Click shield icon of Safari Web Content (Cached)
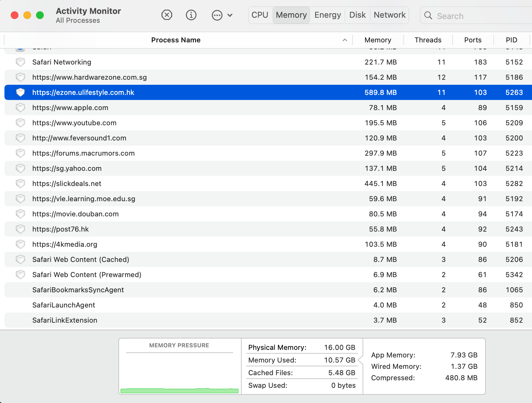This screenshot has height=403, width=532. click(x=21, y=259)
